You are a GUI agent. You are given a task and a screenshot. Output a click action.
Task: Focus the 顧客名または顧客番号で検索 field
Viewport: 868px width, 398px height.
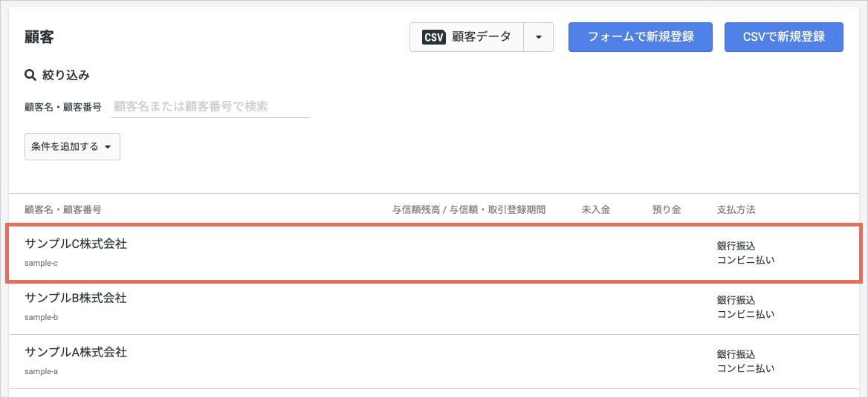point(210,107)
